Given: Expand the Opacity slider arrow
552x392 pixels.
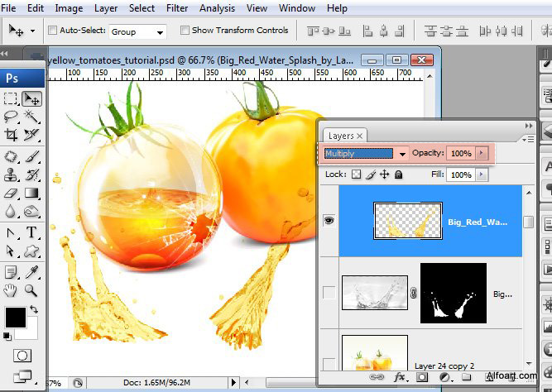Looking at the screenshot, I should point(482,154).
